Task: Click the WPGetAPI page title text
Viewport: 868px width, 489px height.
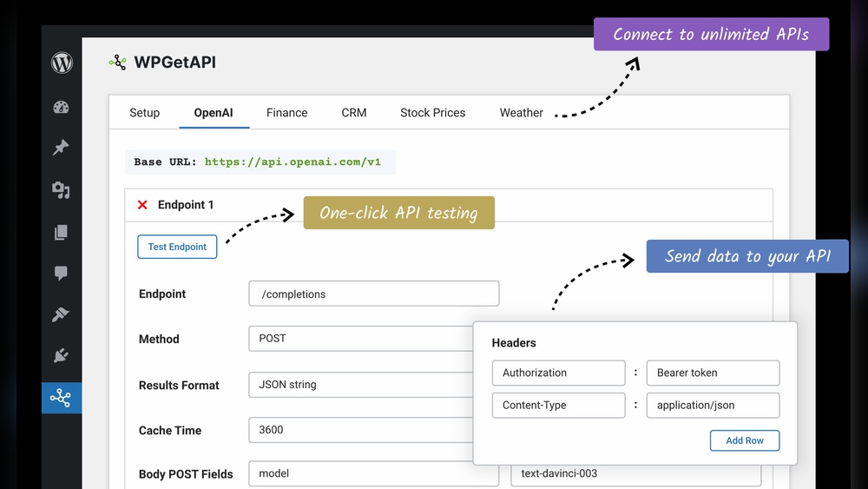Action: (x=175, y=62)
